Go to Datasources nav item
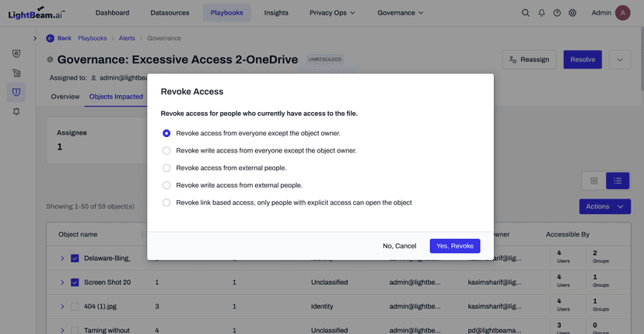This screenshot has width=644, height=334. (x=170, y=12)
